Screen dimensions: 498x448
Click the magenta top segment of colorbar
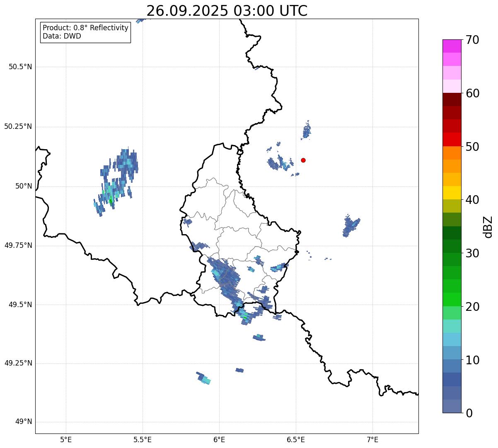pos(452,46)
